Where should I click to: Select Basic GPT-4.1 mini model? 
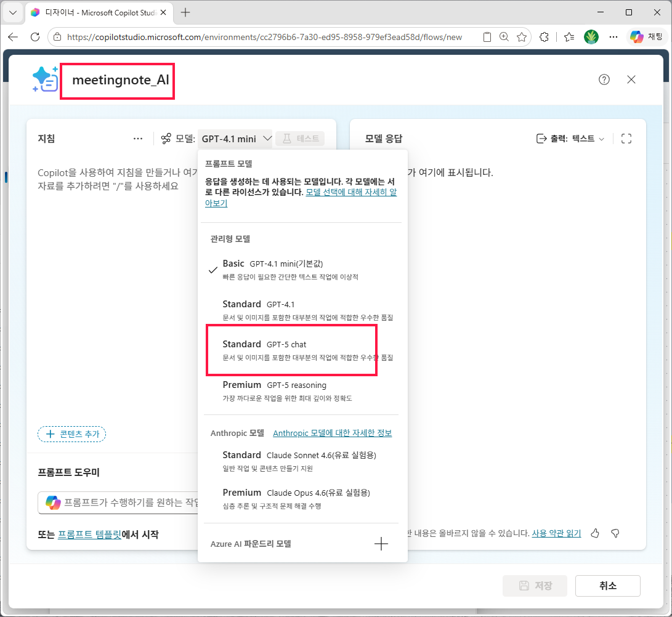click(302, 270)
